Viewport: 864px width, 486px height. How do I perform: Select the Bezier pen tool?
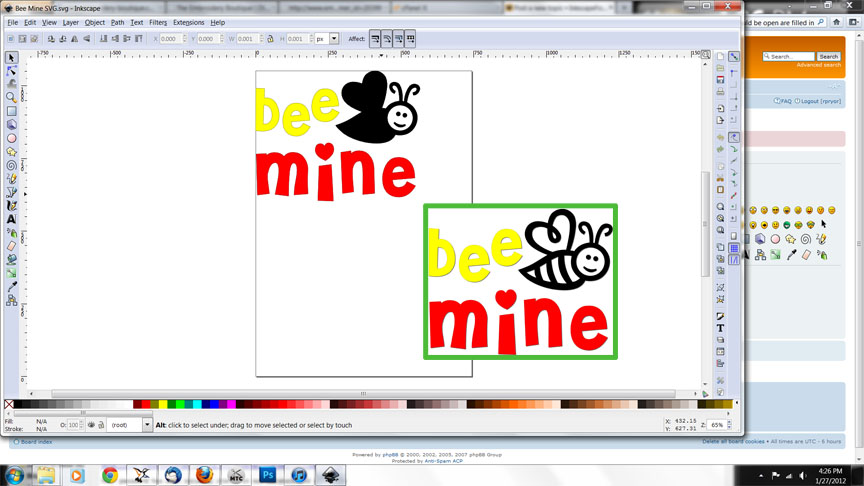tap(11, 192)
